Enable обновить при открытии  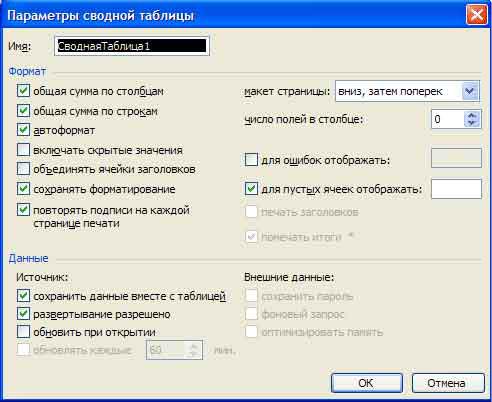click(x=23, y=332)
